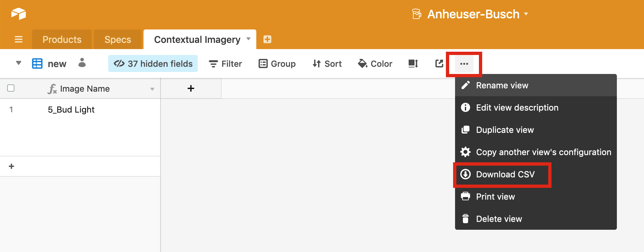Open the hamburger tables menu
Image resolution: width=644 pixels, height=252 pixels.
click(x=19, y=39)
